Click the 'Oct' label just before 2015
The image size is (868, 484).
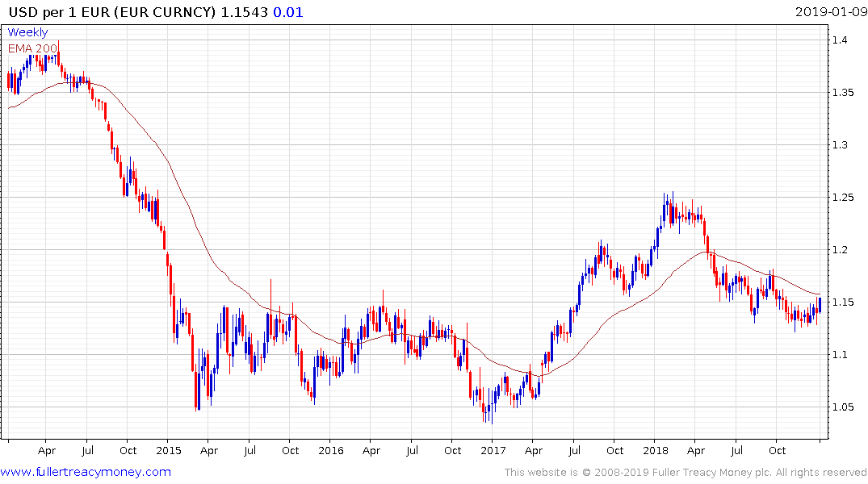coord(128,450)
